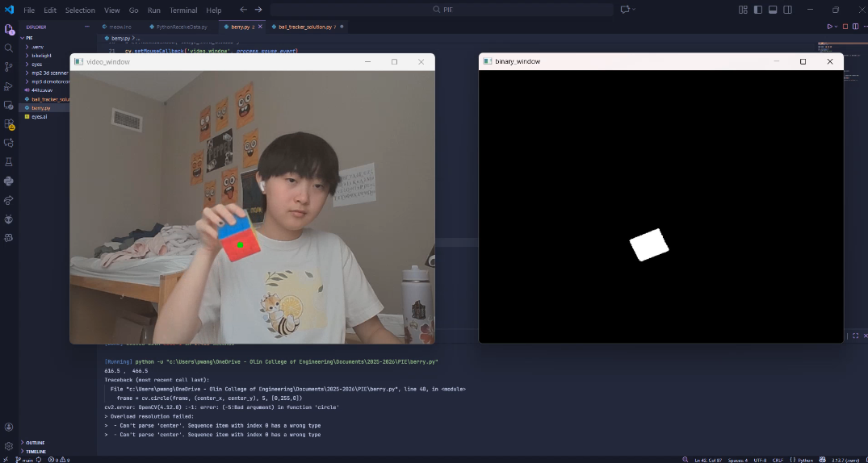Viewport: 868px width, 463px height.
Task: Close the berry.py editor tab
Action: point(261,27)
